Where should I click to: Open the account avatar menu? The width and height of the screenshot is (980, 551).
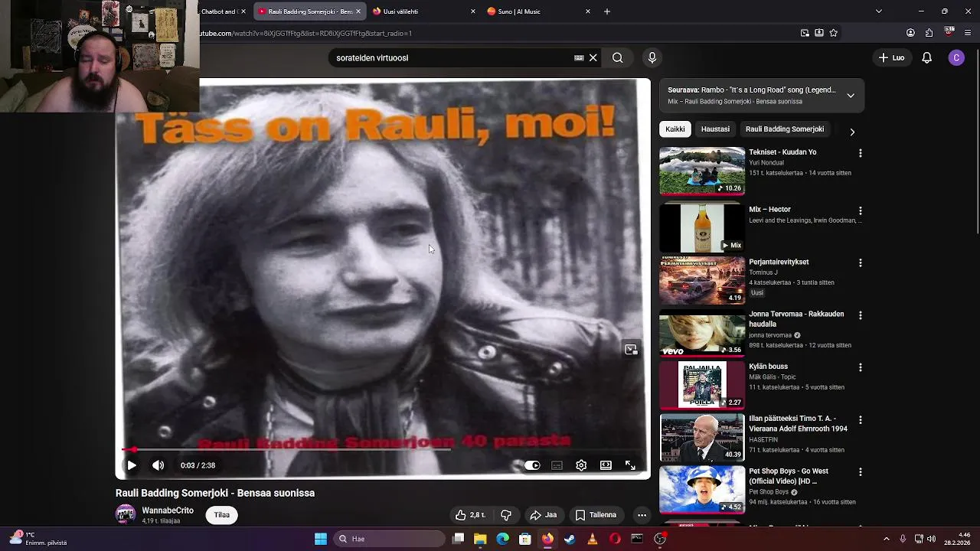pyautogui.click(x=956, y=57)
